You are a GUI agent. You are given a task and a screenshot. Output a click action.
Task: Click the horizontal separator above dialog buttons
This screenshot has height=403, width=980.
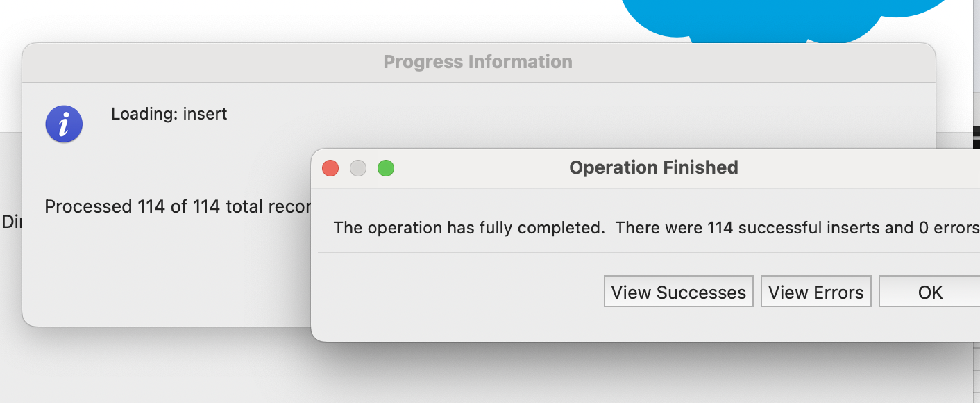(649, 252)
